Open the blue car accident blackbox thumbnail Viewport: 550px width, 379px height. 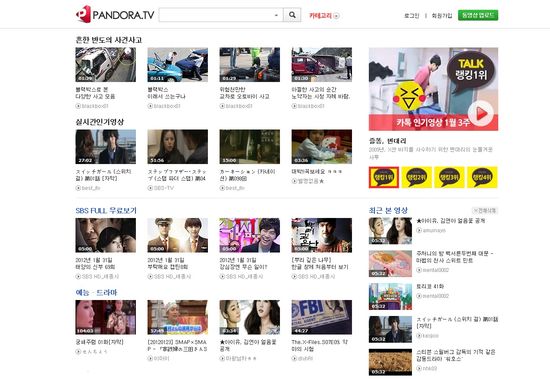tap(177, 65)
